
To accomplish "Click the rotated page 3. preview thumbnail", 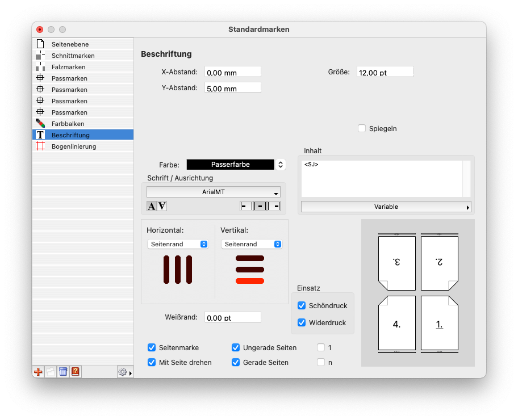I will [x=397, y=263].
